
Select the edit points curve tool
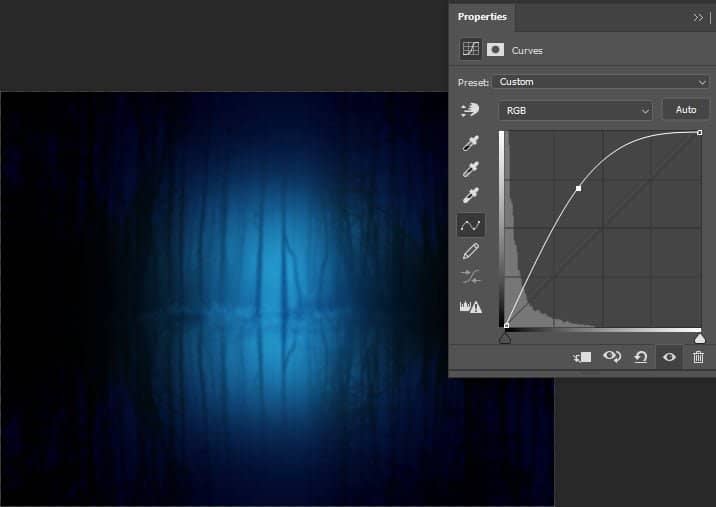point(470,225)
